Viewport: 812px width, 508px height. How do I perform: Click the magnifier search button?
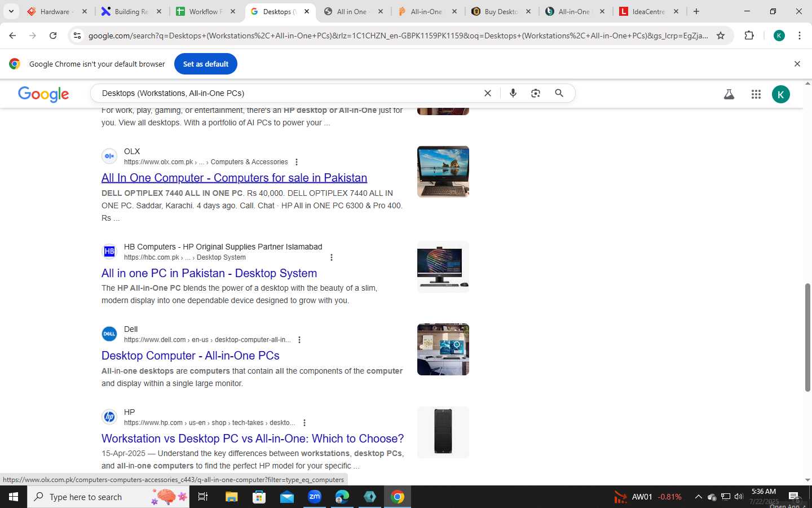(x=559, y=93)
